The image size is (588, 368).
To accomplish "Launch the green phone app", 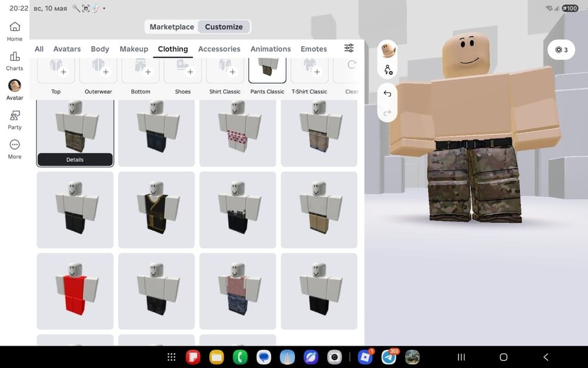I will coord(240,357).
